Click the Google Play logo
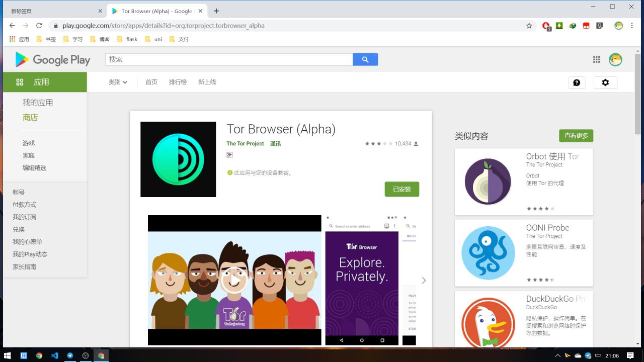This screenshot has height=362, width=644. coord(52,60)
